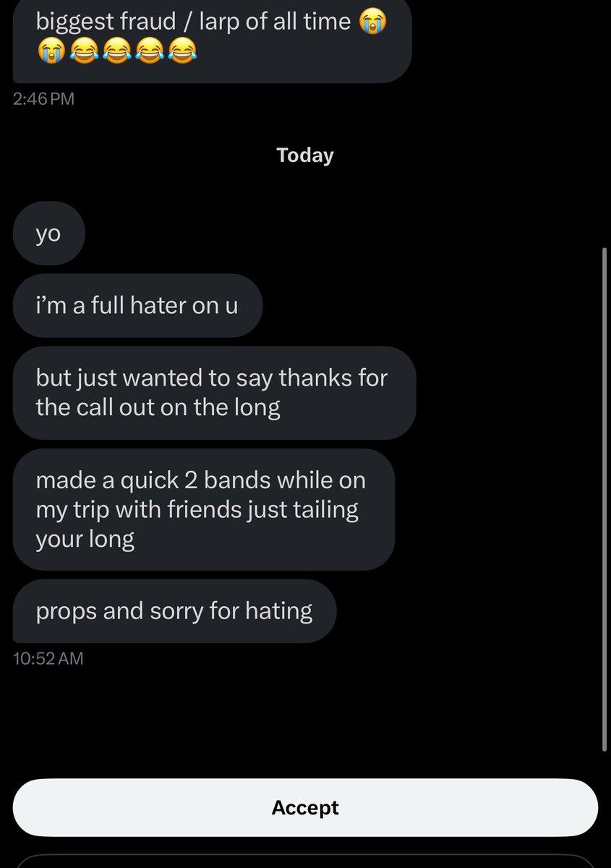Select the "made a quick 2 bands" message
Image resolution: width=611 pixels, height=868 pixels.
coord(203,509)
